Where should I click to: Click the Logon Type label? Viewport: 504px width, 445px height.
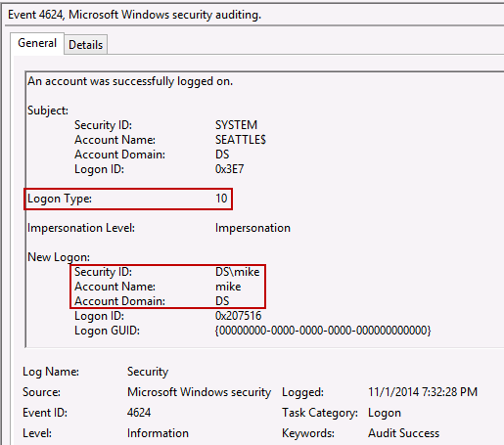(x=60, y=199)
